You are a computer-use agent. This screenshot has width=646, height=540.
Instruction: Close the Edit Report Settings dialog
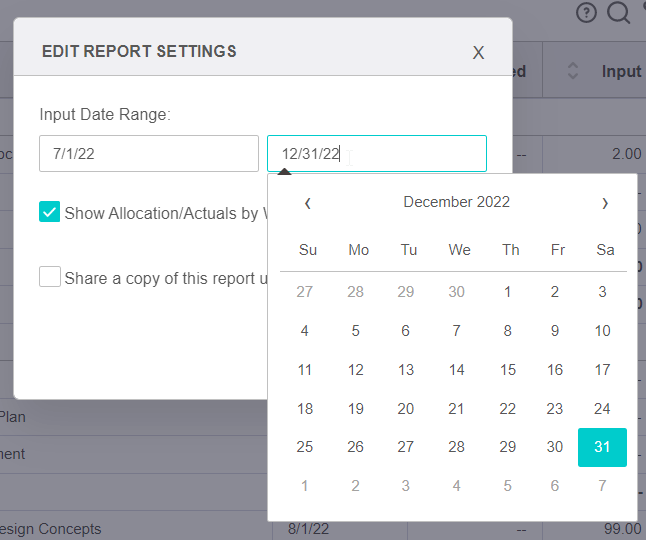coord(478,53)
